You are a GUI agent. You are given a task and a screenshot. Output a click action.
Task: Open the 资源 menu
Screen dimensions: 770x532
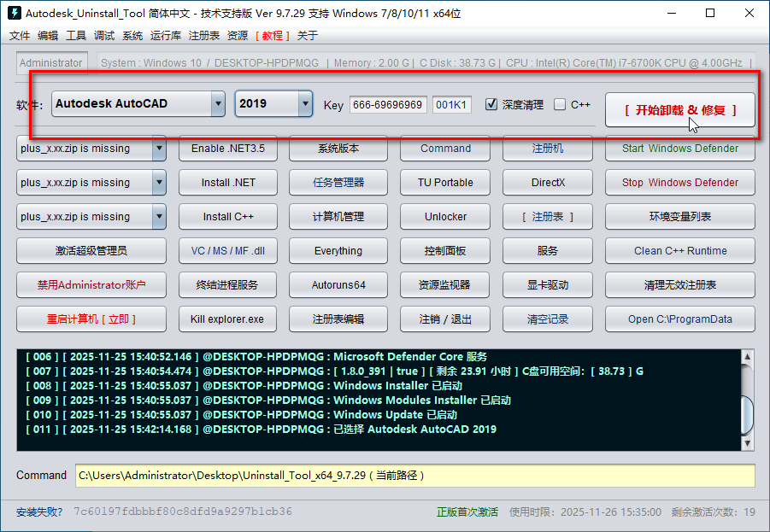tap(238, 35)
